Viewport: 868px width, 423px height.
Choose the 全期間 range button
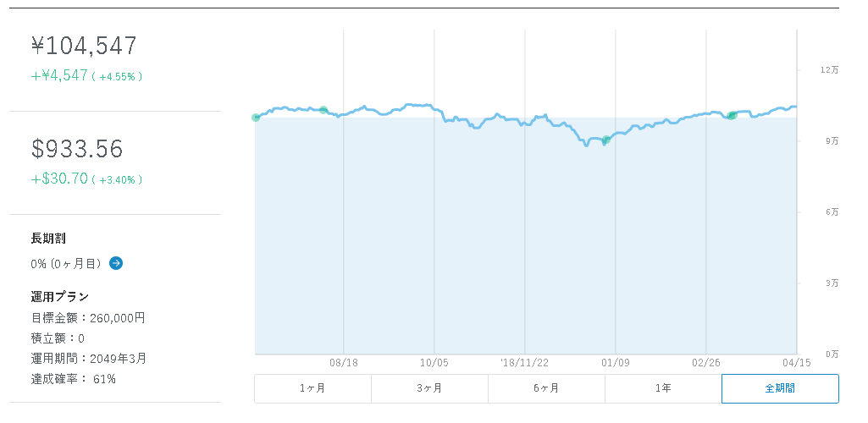780,388
